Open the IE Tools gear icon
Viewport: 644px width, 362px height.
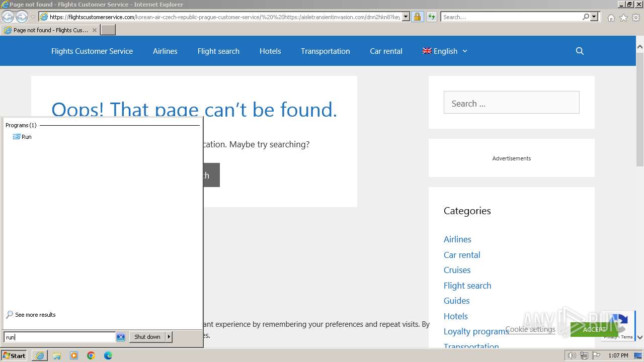636,18
